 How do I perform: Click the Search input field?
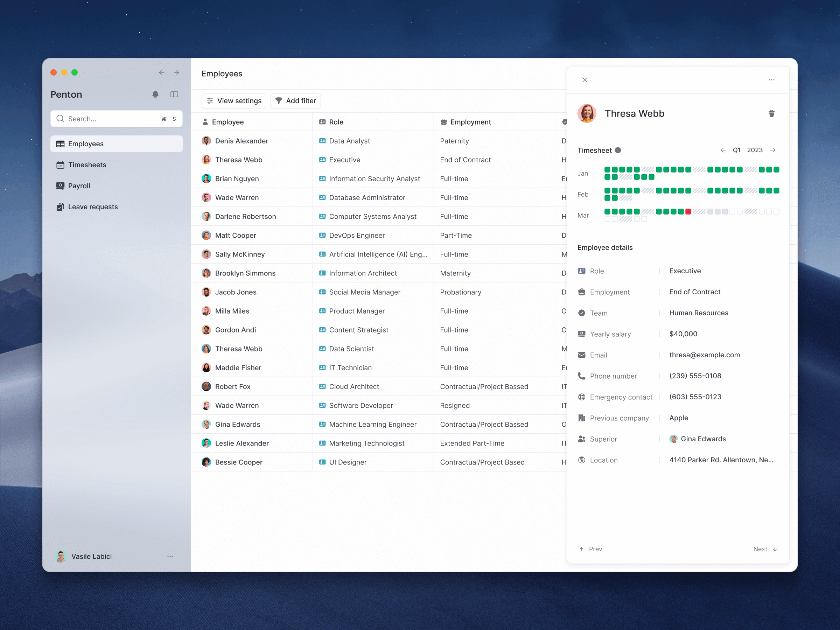pos(116,119)
